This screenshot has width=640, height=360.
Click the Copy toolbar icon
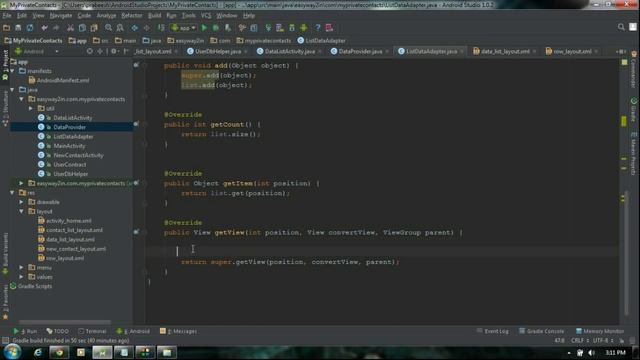(x=82, y=28)
